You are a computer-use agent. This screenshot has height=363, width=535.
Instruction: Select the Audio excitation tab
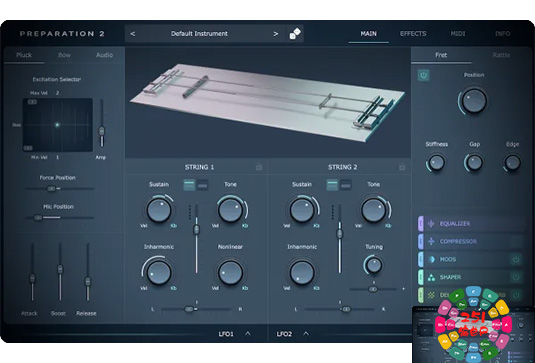coord(104,55)
